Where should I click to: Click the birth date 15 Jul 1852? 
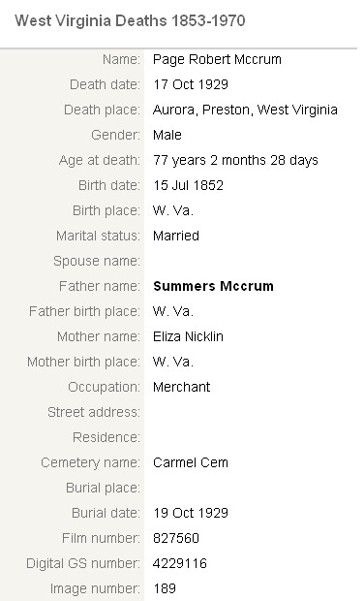188,185
